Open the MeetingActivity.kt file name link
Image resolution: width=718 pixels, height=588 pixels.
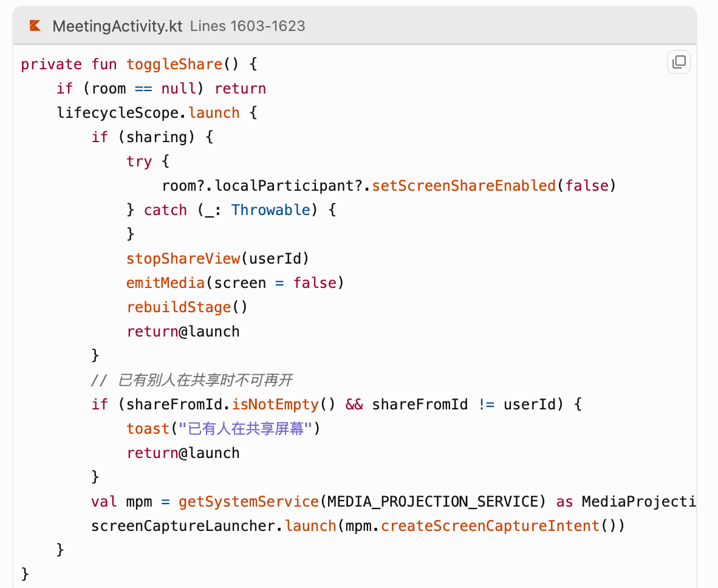coord(117,26)
